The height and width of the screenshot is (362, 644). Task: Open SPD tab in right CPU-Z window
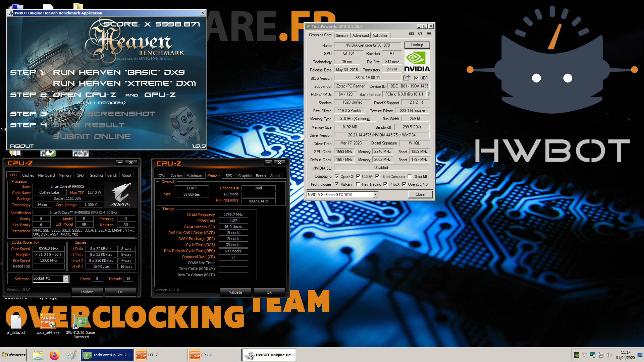point(229,176)
